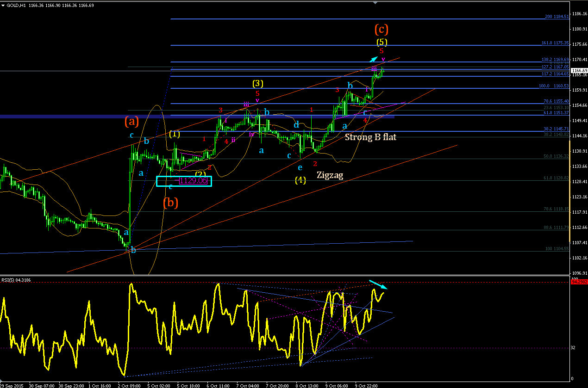Viewport: 588px width, 388px height.
Task: Select the yellow (3) wave label
Action: pos(258,83)
